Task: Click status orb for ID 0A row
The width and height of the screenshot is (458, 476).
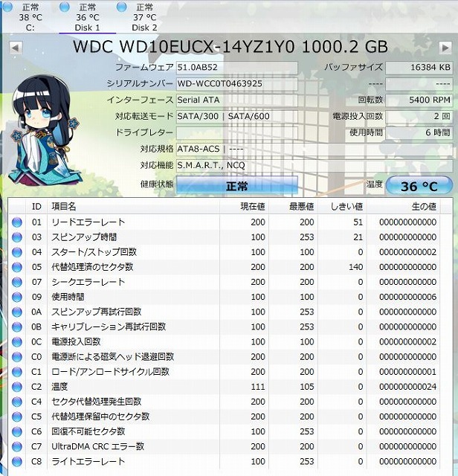Action: pyautogui.click(x=17, y=312)
